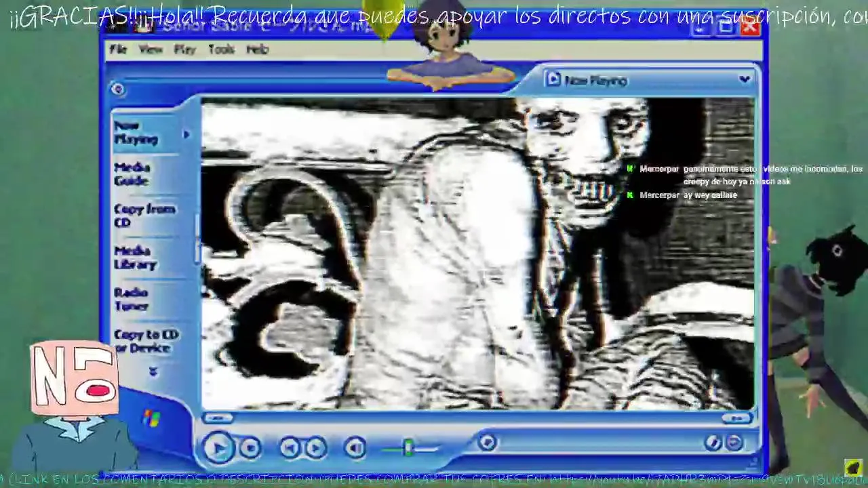
Task: Skip to the previous track
Action: point(290,447)
